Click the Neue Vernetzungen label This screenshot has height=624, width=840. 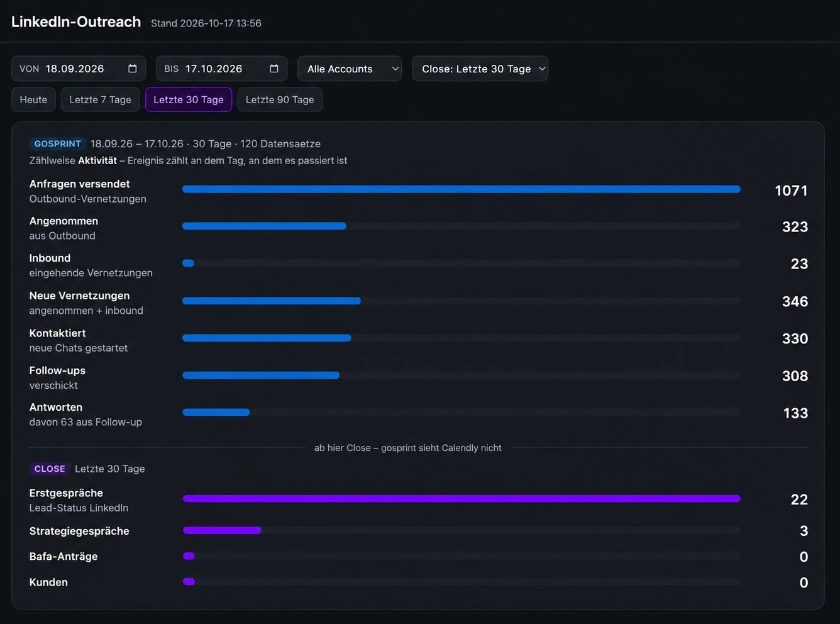click(x=79, y=296)
